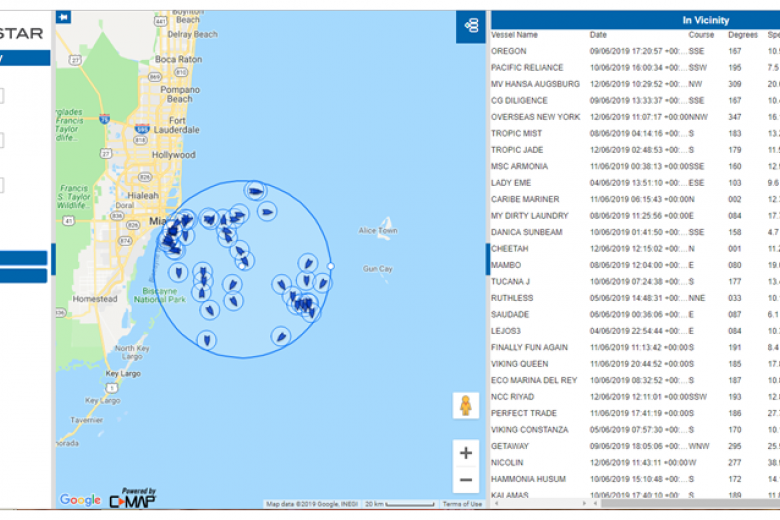Select the OREGON vessel row

509,51
